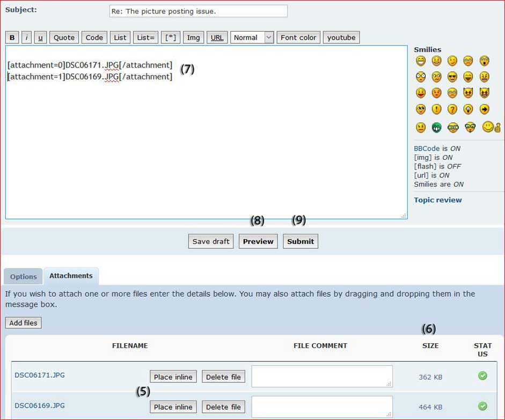Click the Add files button
Image resolution: width=505 pixels, height=420 pixels.
point(23,323)
